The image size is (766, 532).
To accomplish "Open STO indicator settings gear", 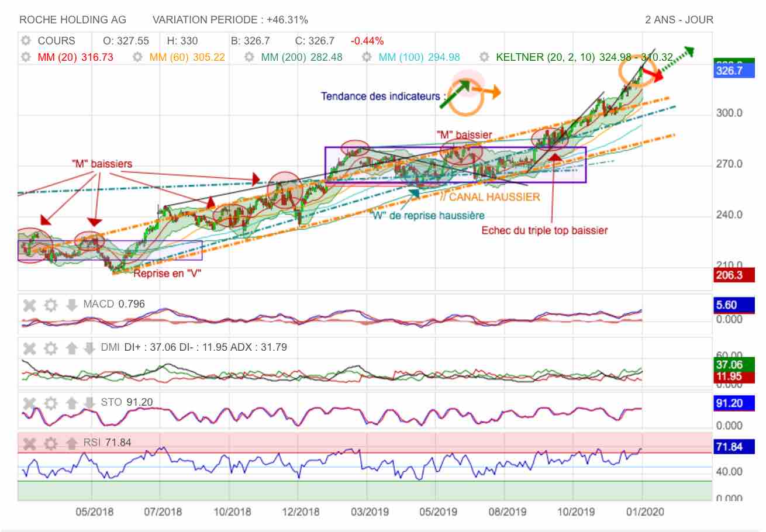I will (51, 402).
